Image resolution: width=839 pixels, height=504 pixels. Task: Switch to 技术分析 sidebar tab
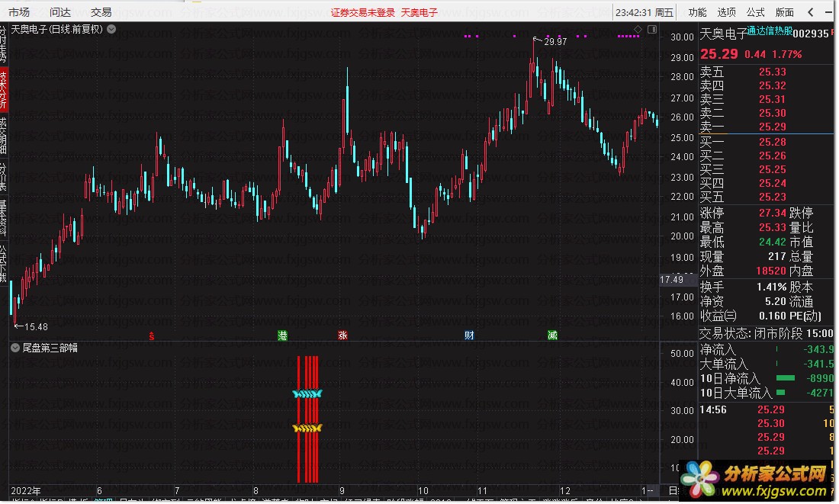[x=4, y=88]
